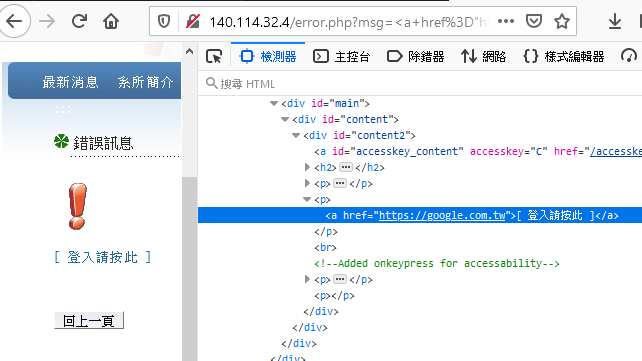This screenshot has height=361, width=642.
Task: Select the accesskey_content anchor row
Action: (x=420, y=151)
